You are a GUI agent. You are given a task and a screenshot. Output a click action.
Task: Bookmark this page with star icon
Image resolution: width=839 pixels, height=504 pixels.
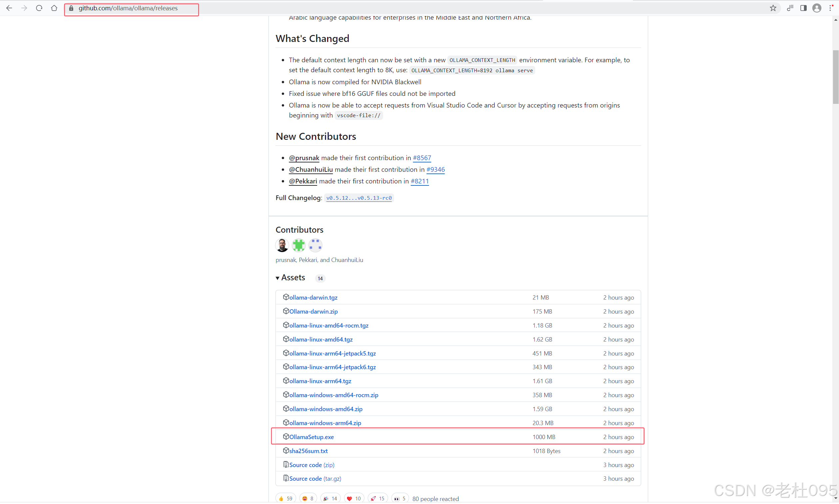pyautogui.click(x=773, y=8)
